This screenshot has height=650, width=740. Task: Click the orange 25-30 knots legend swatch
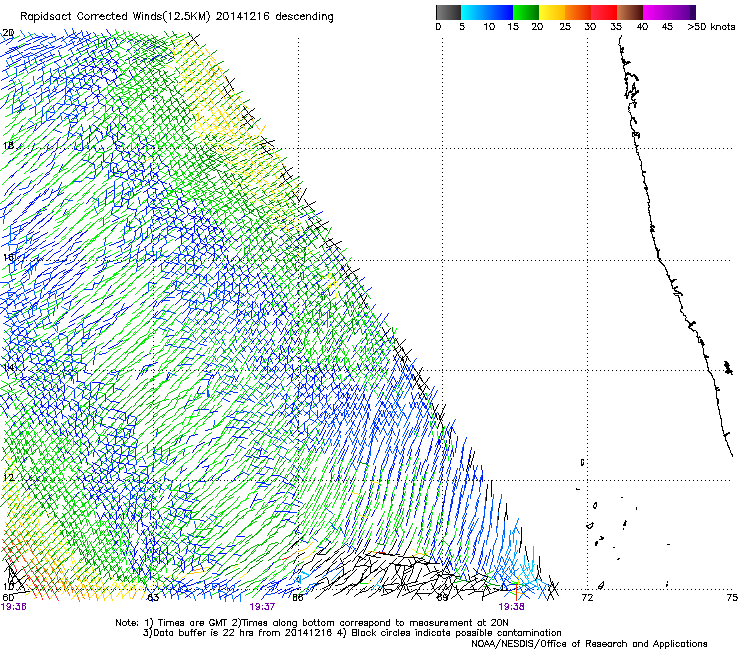click(578, 12)
